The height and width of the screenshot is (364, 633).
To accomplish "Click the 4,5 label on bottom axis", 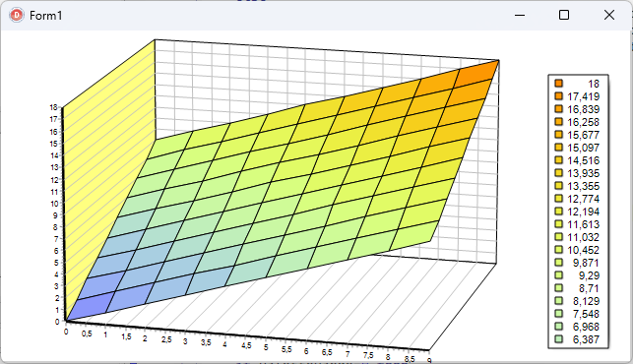I will (246, 346).
